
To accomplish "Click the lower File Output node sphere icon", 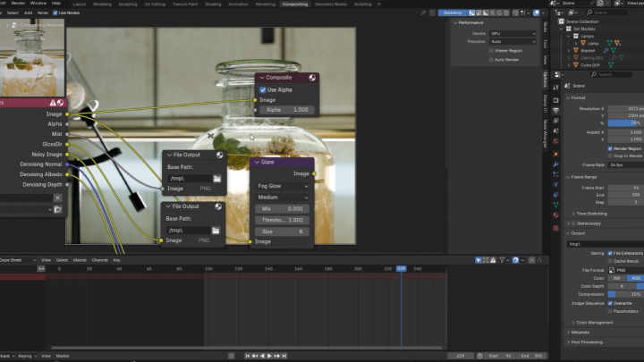I will [x=218, y=206].
